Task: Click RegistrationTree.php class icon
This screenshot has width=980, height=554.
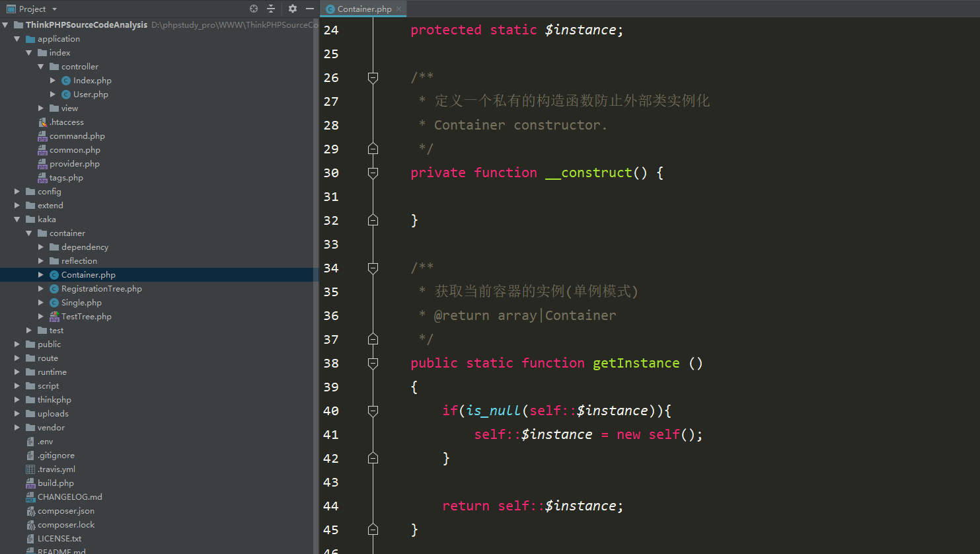Action: (x=54, y=289)
